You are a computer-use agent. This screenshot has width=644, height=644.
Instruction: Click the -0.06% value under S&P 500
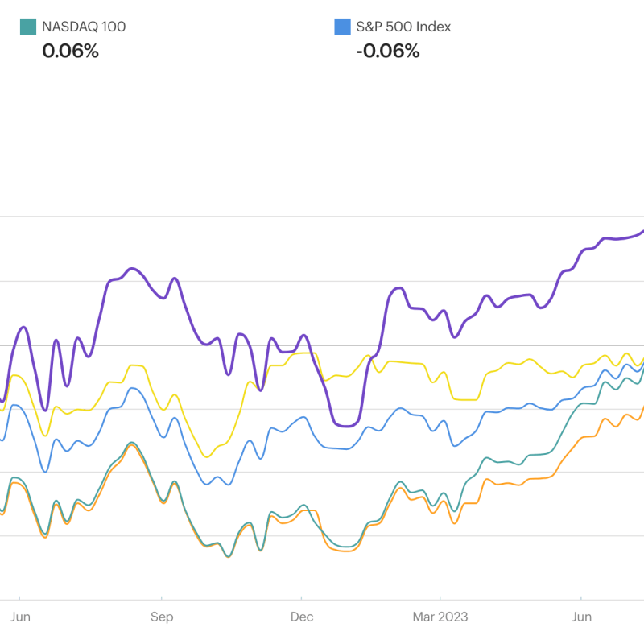click(x=388, y=52)
